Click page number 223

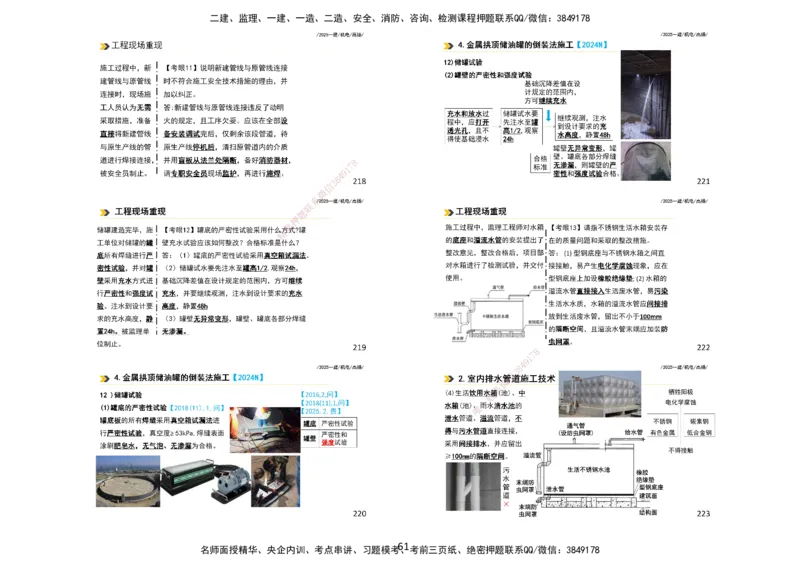coord(703,514)
